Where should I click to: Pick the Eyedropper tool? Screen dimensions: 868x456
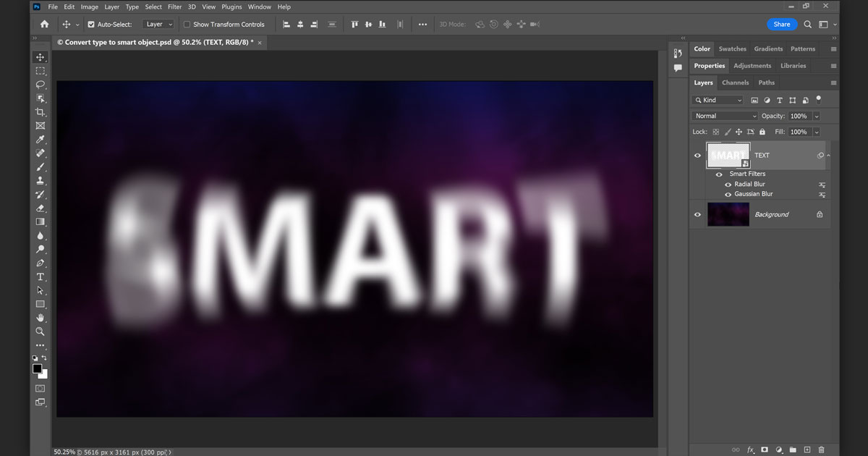pyautogui.click(x=41, y=140)
